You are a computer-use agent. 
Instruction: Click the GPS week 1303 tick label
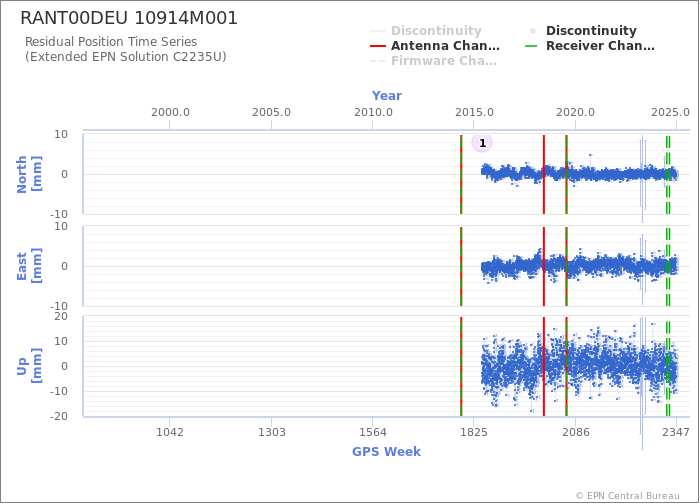click(x=271, y=432)
